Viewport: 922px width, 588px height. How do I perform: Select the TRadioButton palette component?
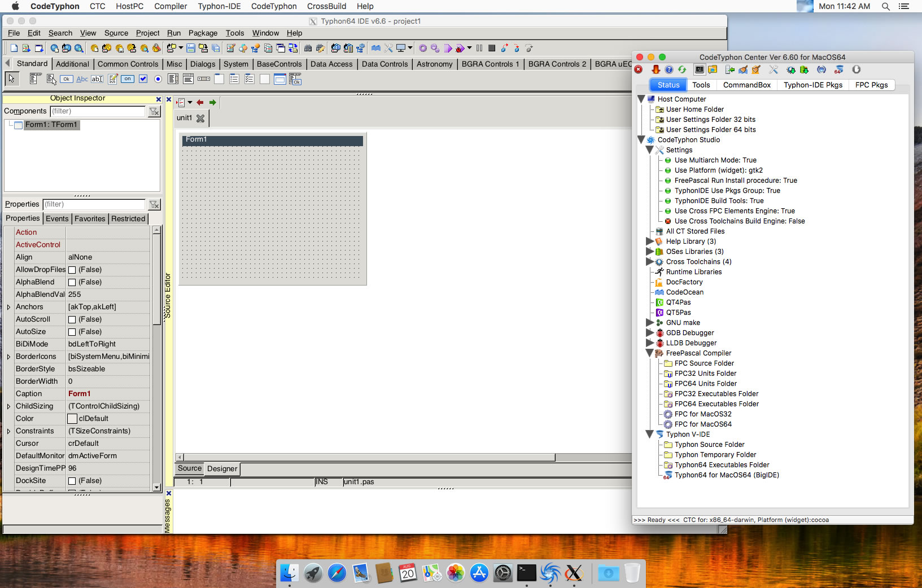coord(158,79)
